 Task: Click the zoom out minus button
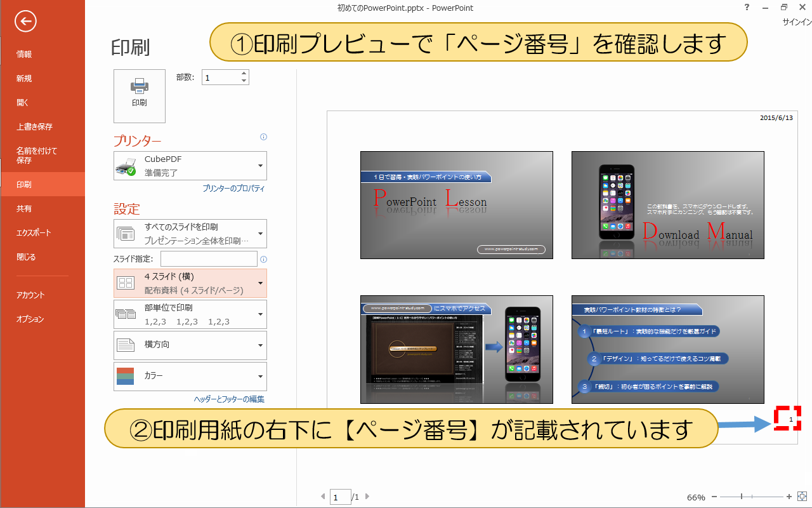tap(714, 497)
